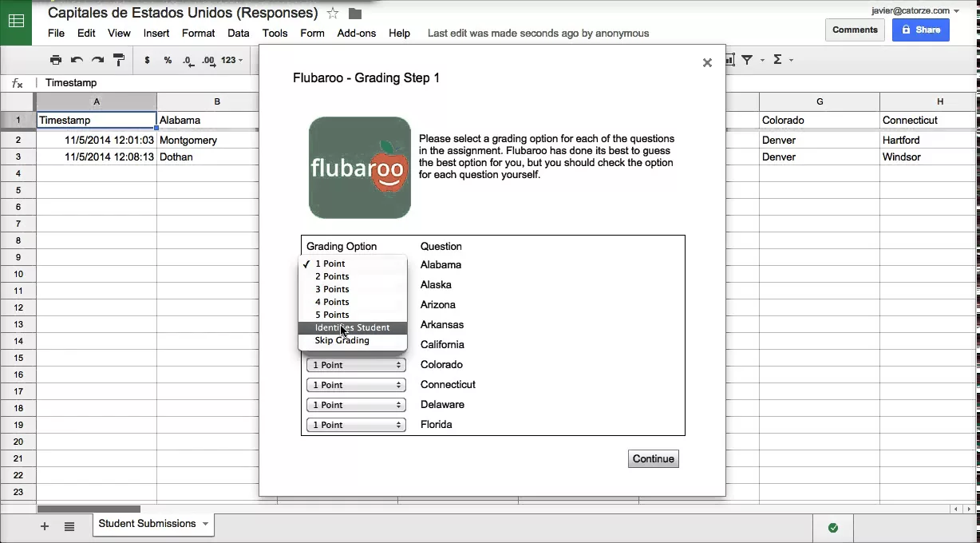Click the Flubaroo logo image
The height and width of the screenshot is (543, 980).
(360, 168)
